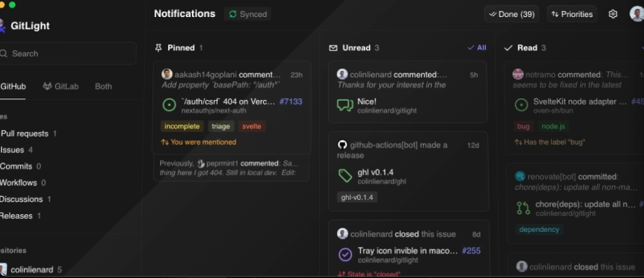This screenshot has height=278, width=644.
Task: Click the open issue icon for #7133
Action: click(170, 105)
